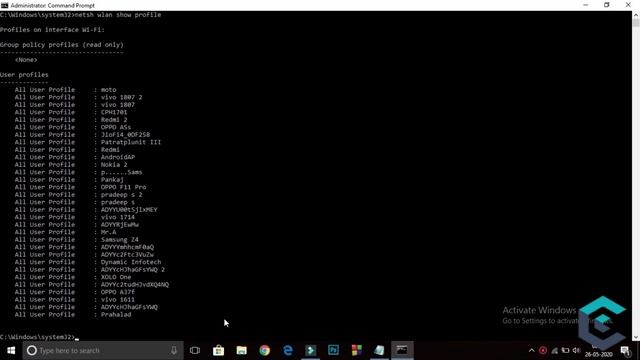Click the scrollbar up arrow
This screenshot has height=360, width=640.
coord(636,14)
